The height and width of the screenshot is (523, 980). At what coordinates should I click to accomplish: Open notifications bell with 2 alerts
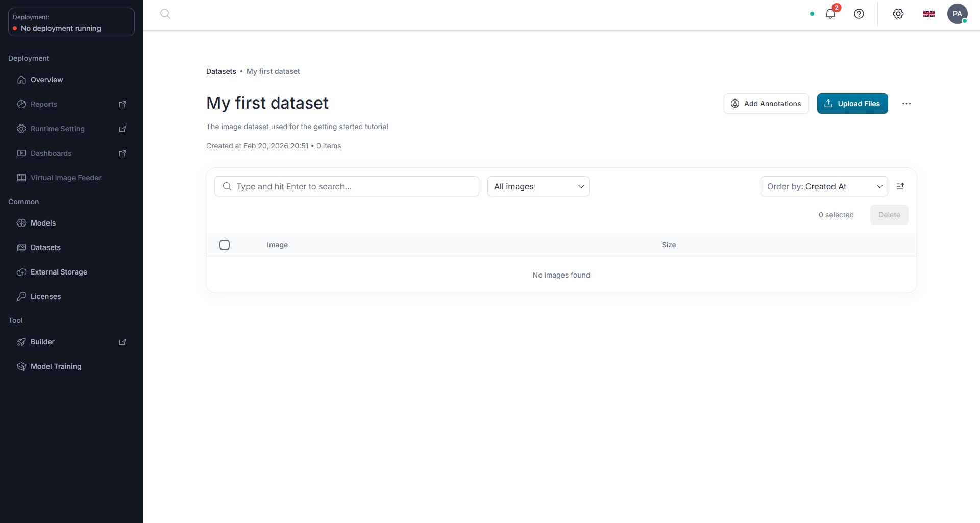830,14
